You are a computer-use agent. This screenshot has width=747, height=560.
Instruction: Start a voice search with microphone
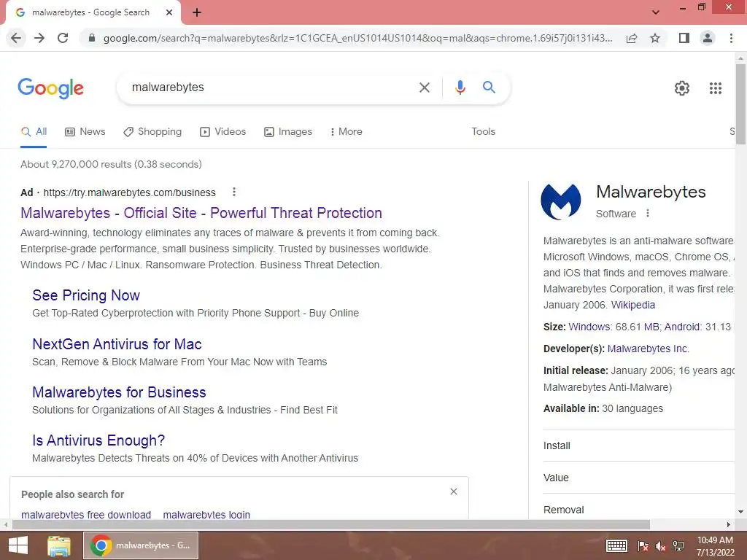point(460,87)
